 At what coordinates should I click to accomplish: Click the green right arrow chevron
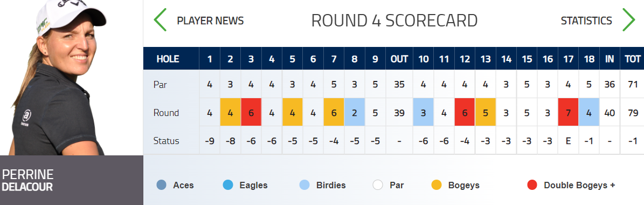(x=629, y=20)
